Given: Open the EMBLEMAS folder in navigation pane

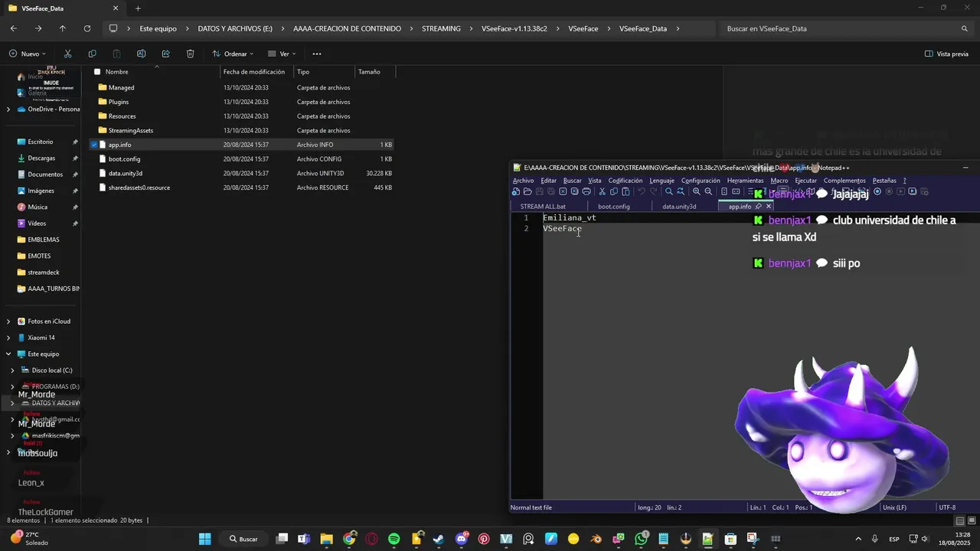Looking at the screenshot, I should point(43,240).
